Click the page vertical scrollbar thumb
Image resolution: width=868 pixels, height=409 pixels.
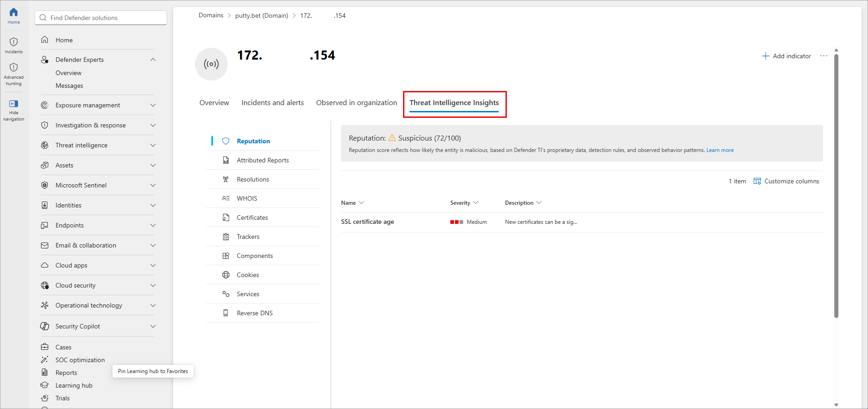click(836, 186)
